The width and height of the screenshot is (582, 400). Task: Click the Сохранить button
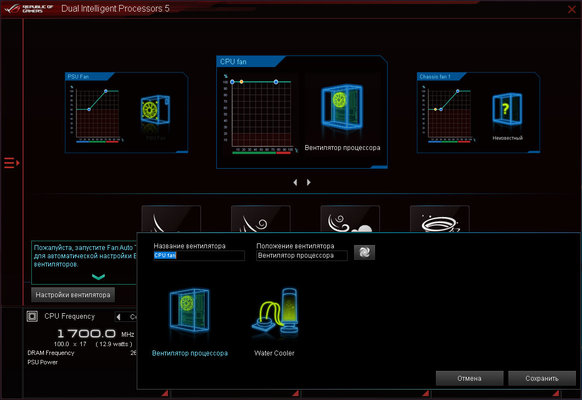(x=542, y=378)
